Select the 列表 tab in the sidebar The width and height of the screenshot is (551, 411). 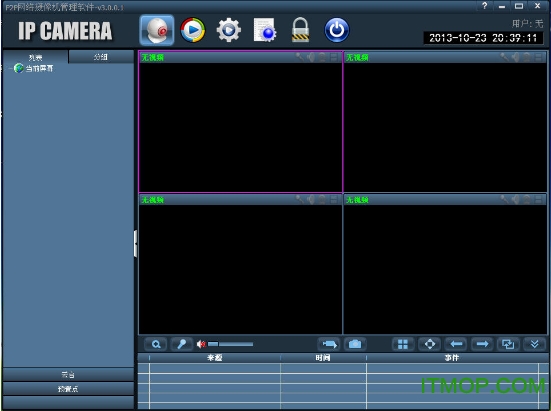(35, 57)
